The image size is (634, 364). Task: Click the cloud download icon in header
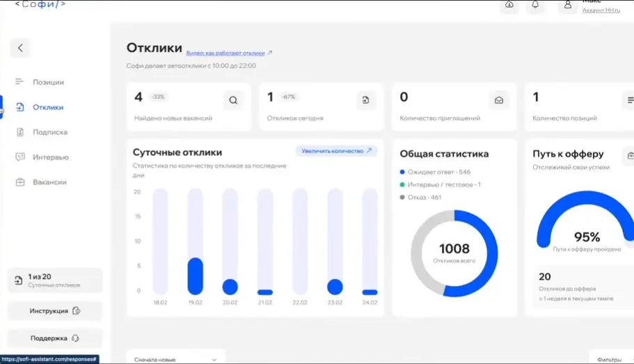pyautogui.click(x=509, y=6)
